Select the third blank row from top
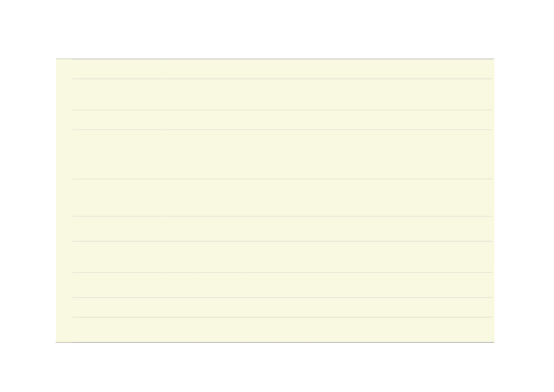 pyautogui.click(x=282, y=120)
